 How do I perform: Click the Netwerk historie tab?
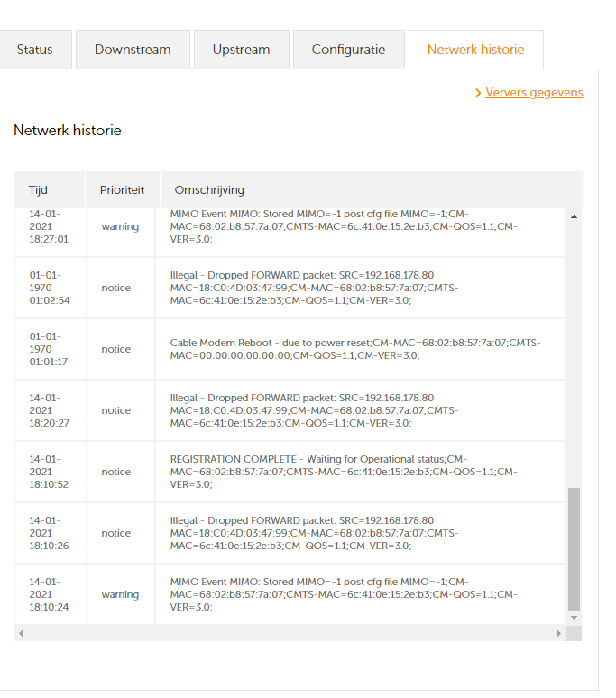[475, 50]
